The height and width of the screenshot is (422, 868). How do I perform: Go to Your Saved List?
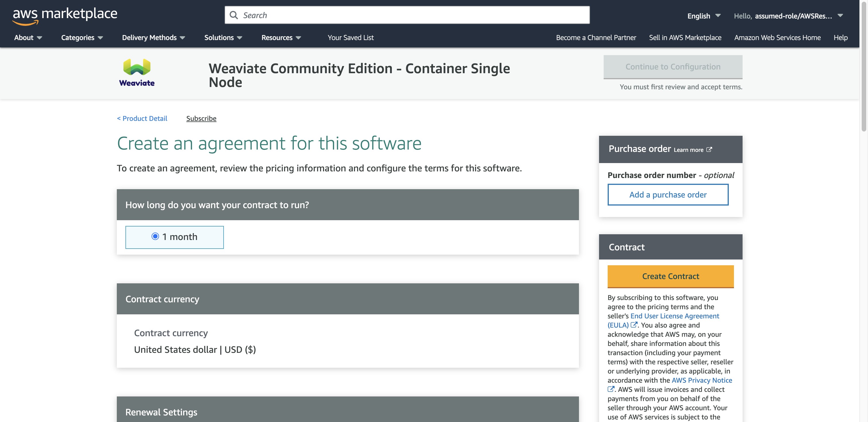coord(350,38)
